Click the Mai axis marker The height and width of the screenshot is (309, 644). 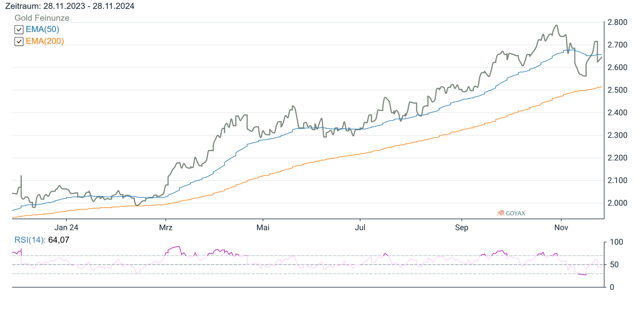263,227
